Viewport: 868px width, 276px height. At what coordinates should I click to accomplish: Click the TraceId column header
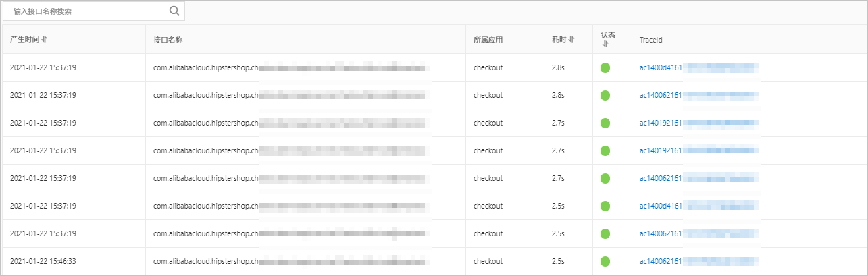(x=650, y=40)
